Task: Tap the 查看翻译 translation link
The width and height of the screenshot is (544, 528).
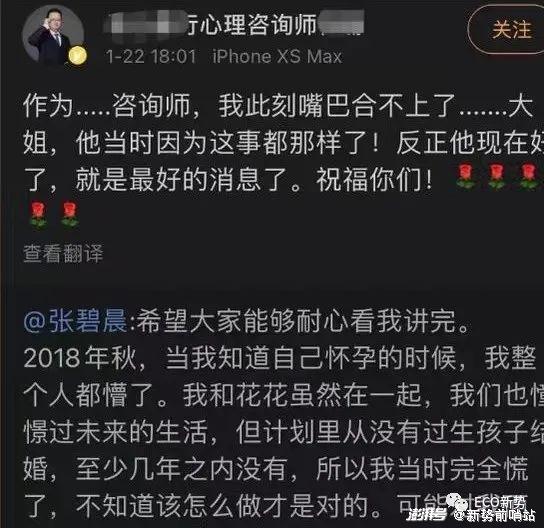Action: tap(63, 253)
